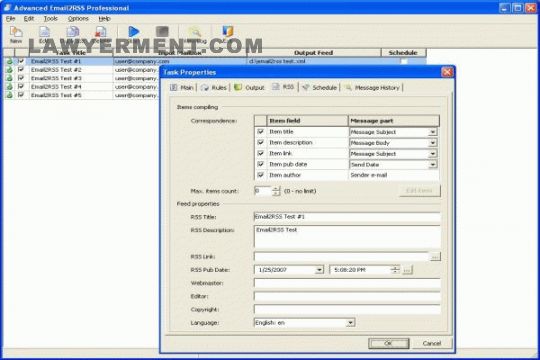
Task: Open the Language dropdown showing English: en
Action: (x=350, y=323)
